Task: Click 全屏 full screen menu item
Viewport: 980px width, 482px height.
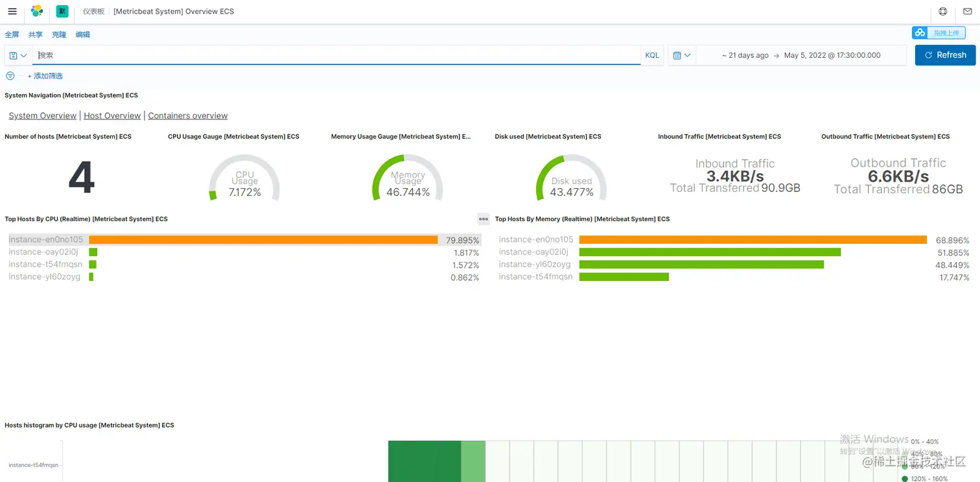Action: pyautogui.click(x=12, y=34)
